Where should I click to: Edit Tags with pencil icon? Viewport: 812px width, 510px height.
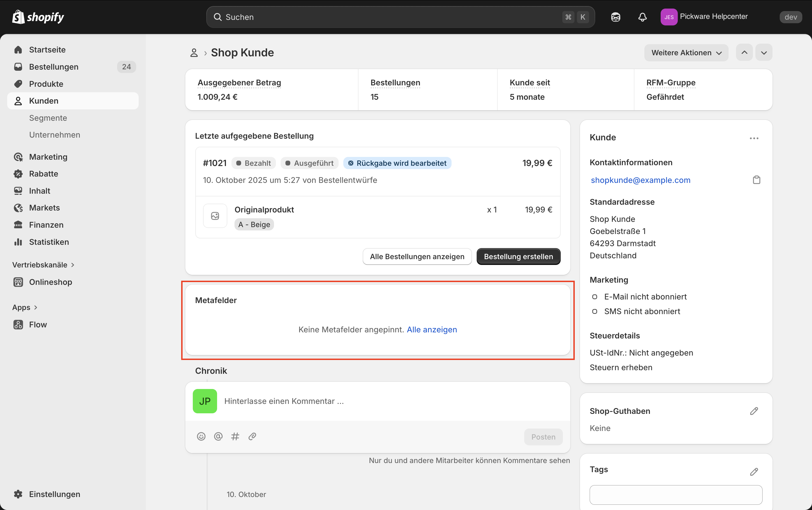[754, 472]
